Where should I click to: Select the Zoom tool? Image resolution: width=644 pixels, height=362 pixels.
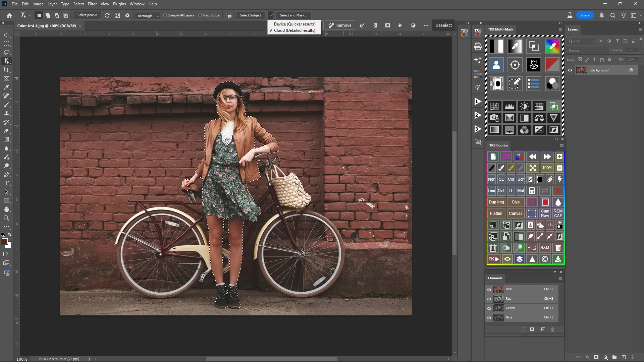[x=6, y=218]
